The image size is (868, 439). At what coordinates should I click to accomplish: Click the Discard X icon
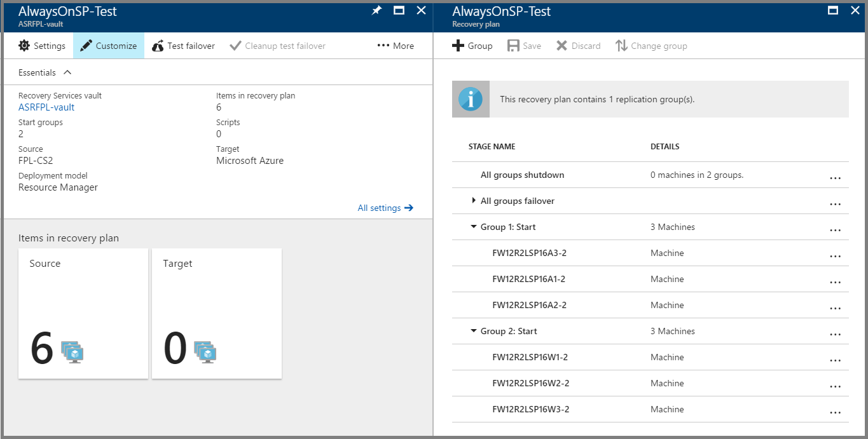click(561, 46)
